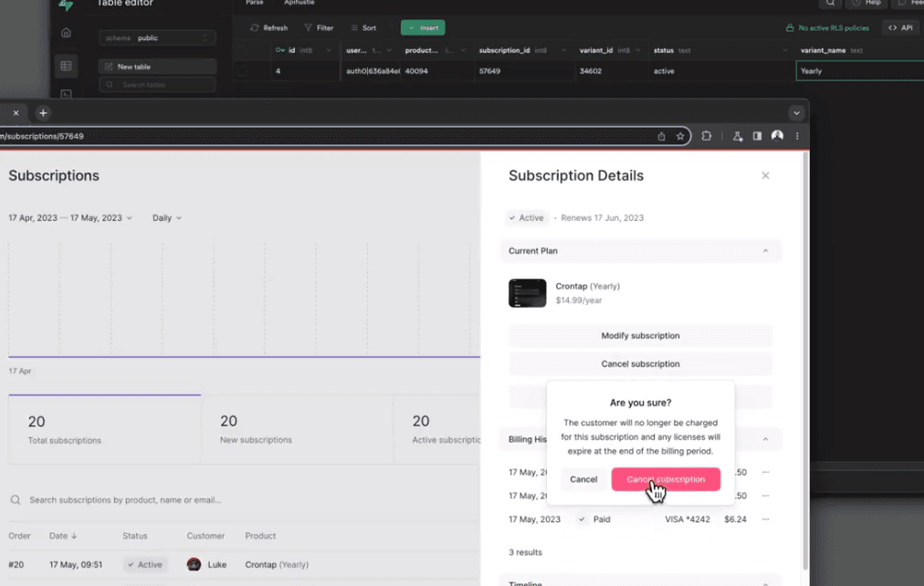Click the Parse menu item in the top bar
The width and height of the screenshot is (924, 586).
tap(253, 3)
